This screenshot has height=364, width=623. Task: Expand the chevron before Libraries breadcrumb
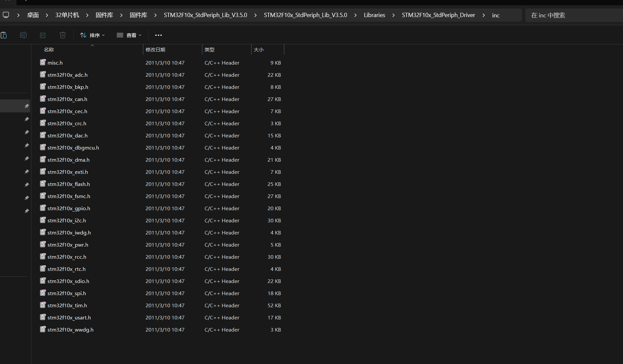click(355, 15)
